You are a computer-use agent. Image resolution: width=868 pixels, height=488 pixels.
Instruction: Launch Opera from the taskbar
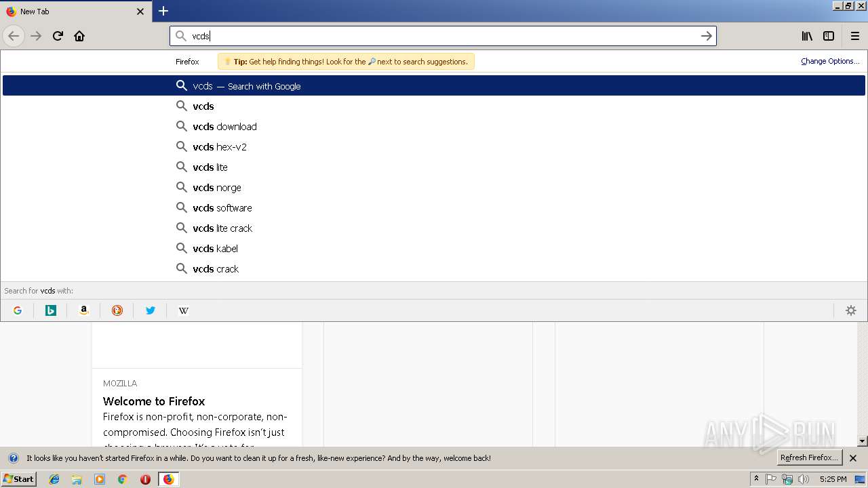click(x=145, y=479)
